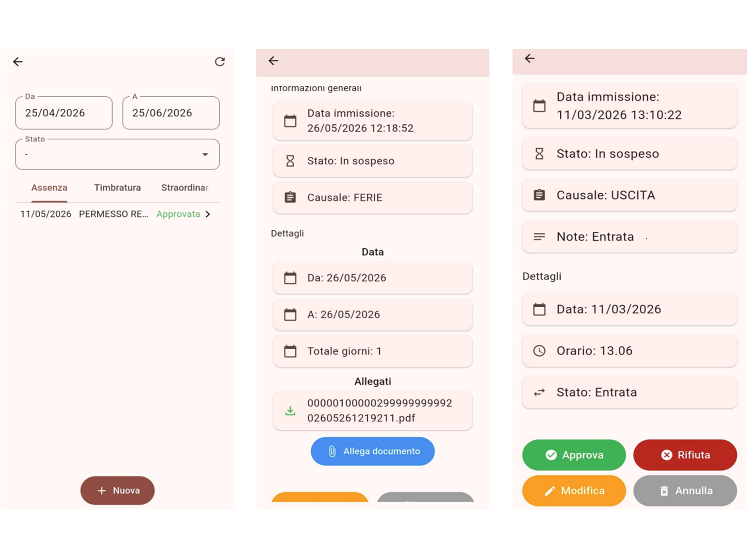Go back from the FERIE request screen

(x=273, y=60)
